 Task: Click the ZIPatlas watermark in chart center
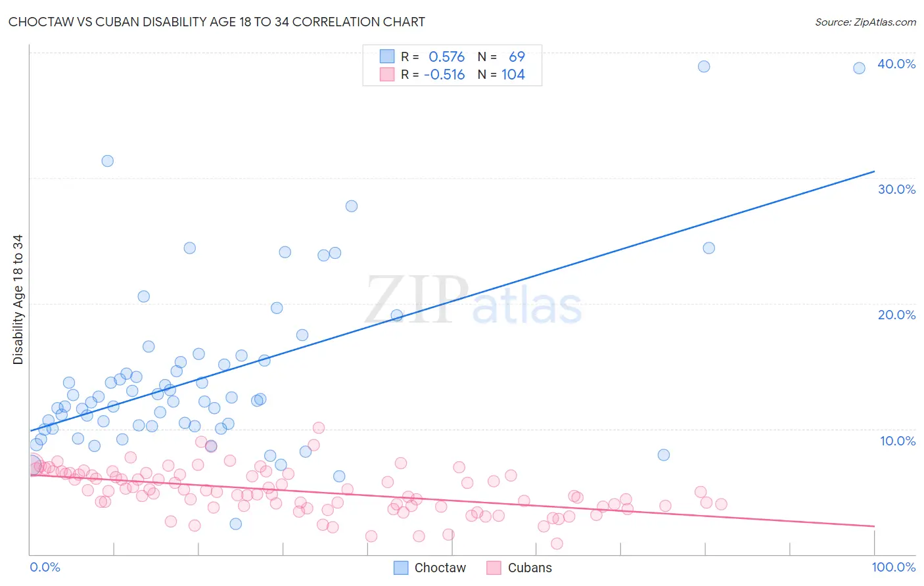[474, 300]
